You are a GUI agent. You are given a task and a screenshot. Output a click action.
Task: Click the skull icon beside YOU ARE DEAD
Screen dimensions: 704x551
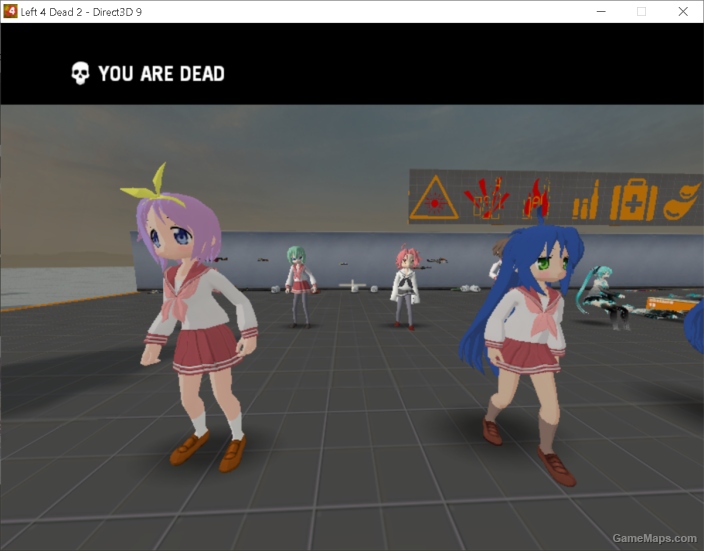tap(80, 73)
